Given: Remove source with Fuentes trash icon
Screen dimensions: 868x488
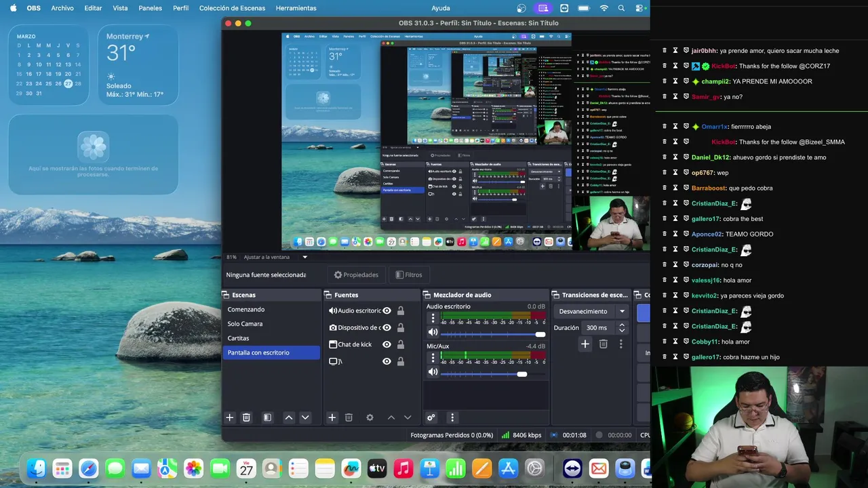Looking at the screenshot, I should coord(349,418).
